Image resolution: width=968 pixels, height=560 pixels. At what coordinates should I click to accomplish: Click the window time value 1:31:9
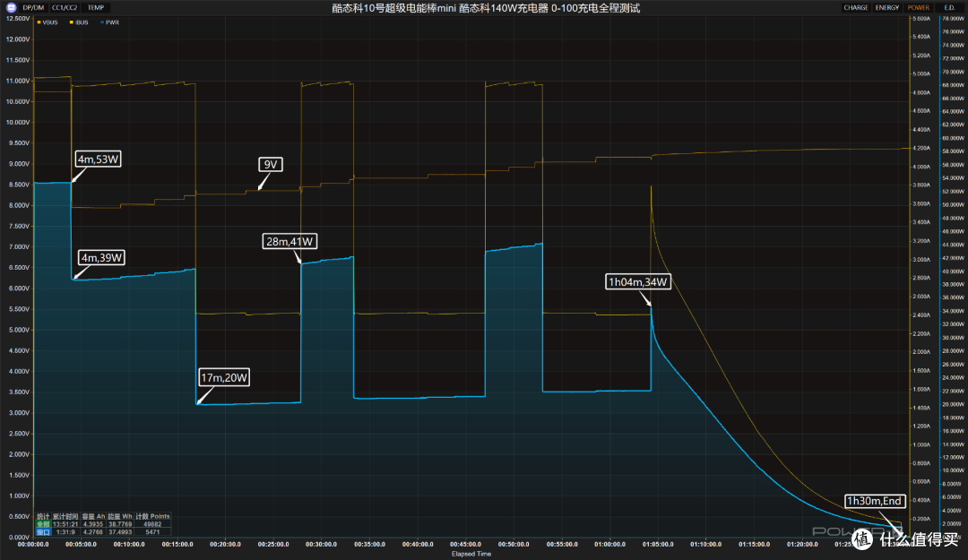(x=65, y=532)
